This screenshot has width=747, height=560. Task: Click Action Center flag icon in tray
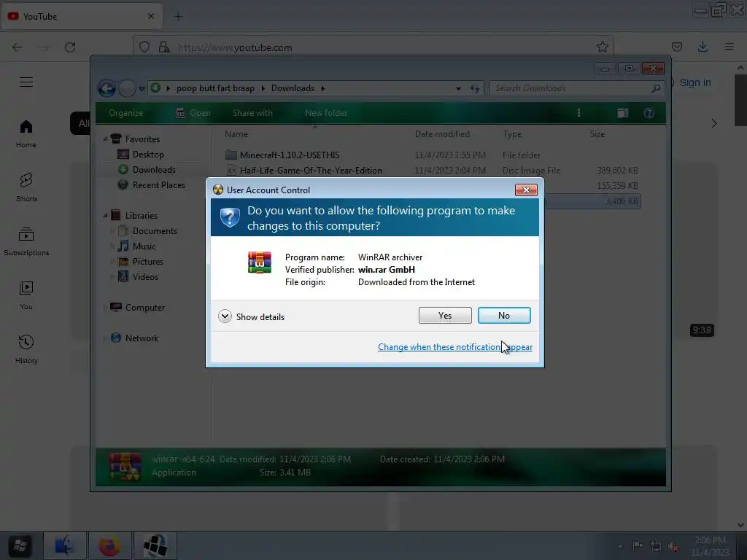[638, 545]
